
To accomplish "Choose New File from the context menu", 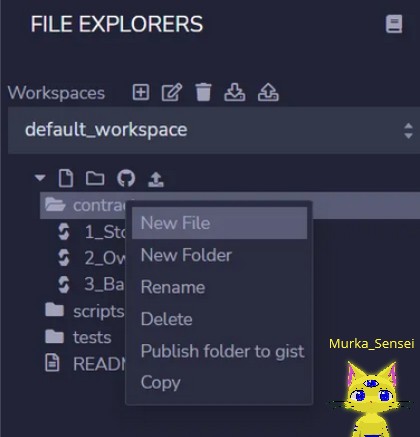I will coord(219,223).
